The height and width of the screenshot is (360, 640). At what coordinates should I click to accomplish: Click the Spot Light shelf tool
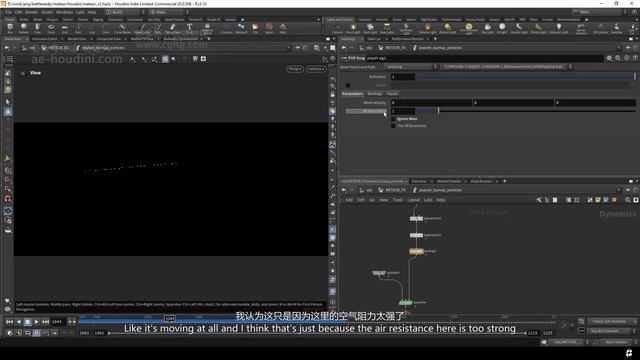click(x=370, y=28)
